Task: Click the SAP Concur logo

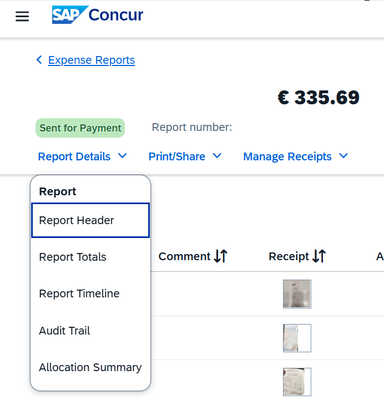Action: click(97, 15)
